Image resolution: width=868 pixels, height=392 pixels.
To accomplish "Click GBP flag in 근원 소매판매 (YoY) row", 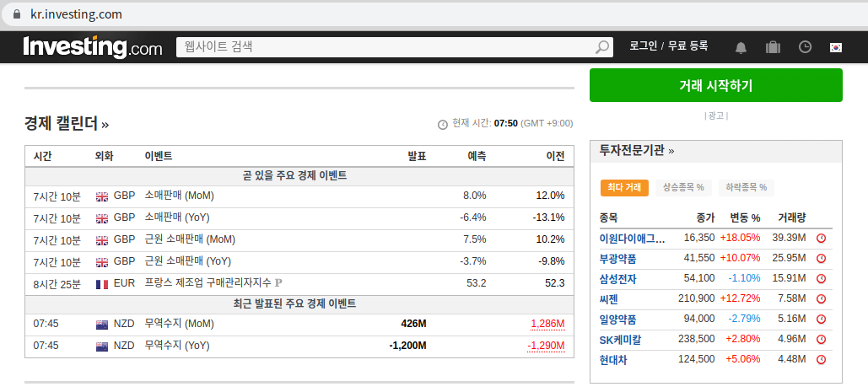I will click(102, 262).
